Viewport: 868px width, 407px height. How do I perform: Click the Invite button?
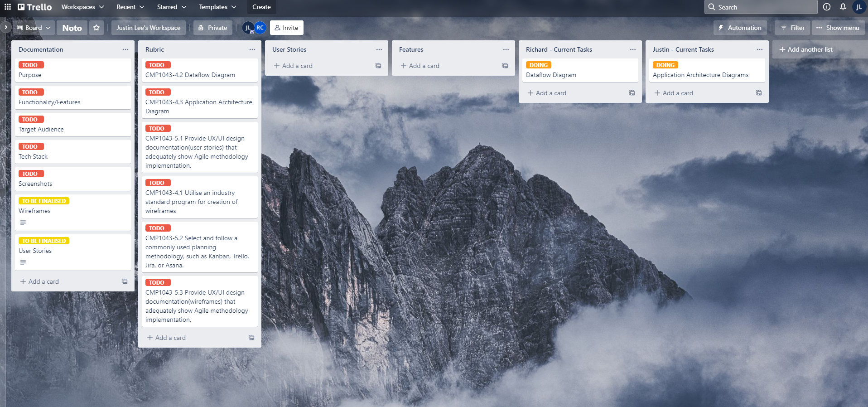286,28
